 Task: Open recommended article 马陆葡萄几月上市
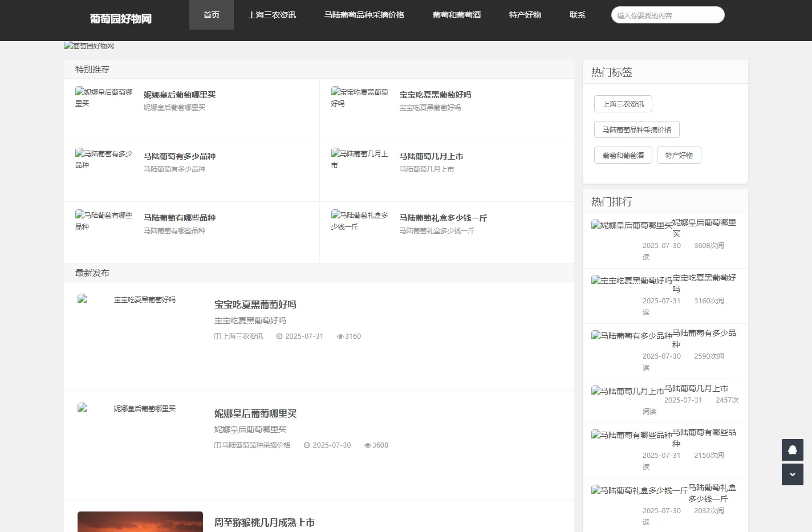tap(432, 156)
